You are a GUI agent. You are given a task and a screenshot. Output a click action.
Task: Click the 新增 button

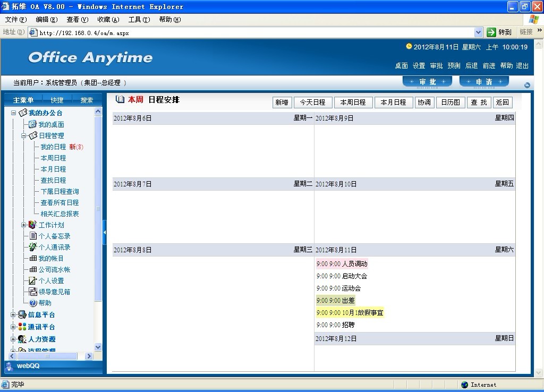282,103
